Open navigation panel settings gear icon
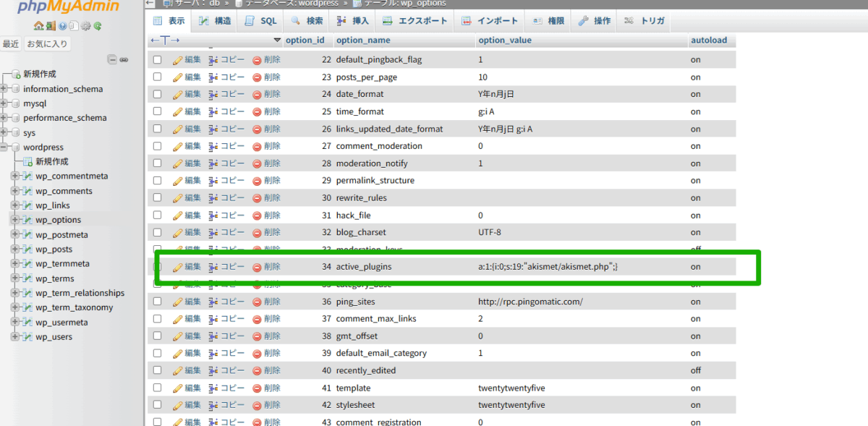 (85, 26)
